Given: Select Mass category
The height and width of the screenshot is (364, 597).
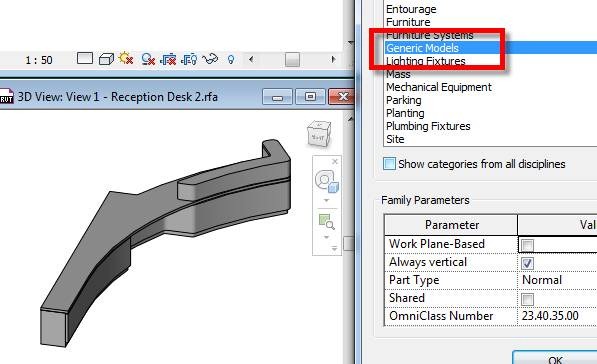Looking at the screenshot, I should (x=398, y=74).
